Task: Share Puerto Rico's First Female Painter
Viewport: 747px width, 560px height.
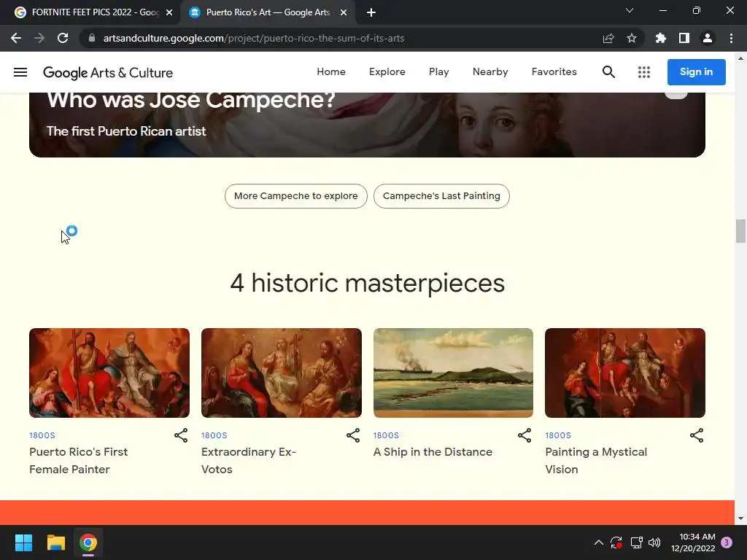Action: tap(181, 435)
